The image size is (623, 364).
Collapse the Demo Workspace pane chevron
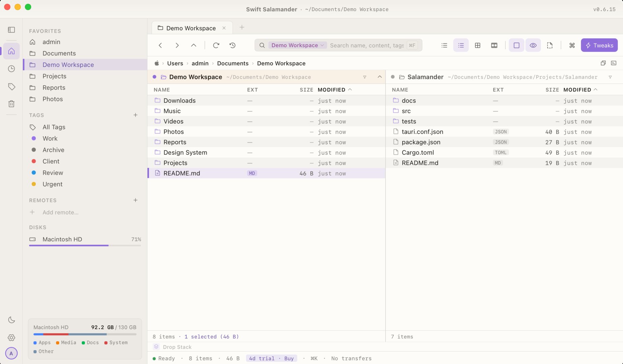click(380, 77)
